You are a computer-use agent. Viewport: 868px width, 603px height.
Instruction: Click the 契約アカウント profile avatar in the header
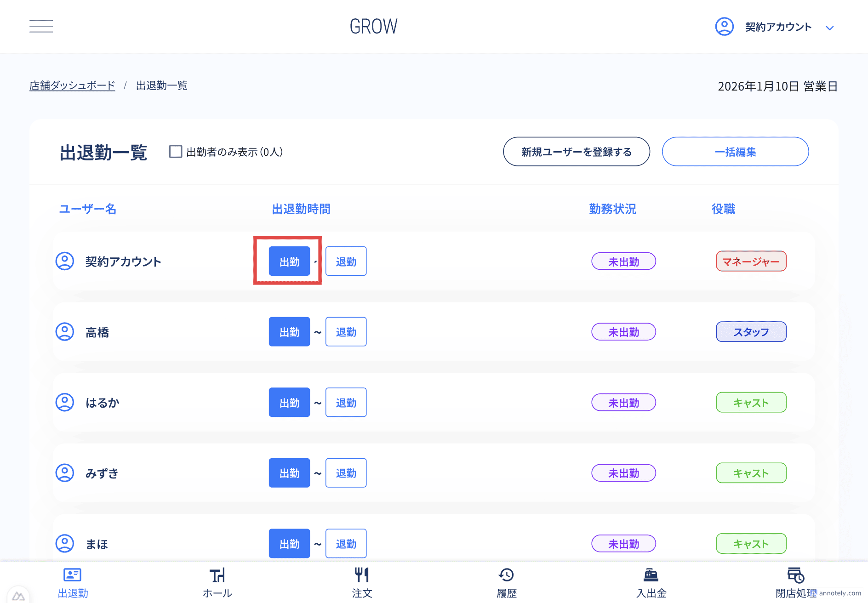[724, 26]
